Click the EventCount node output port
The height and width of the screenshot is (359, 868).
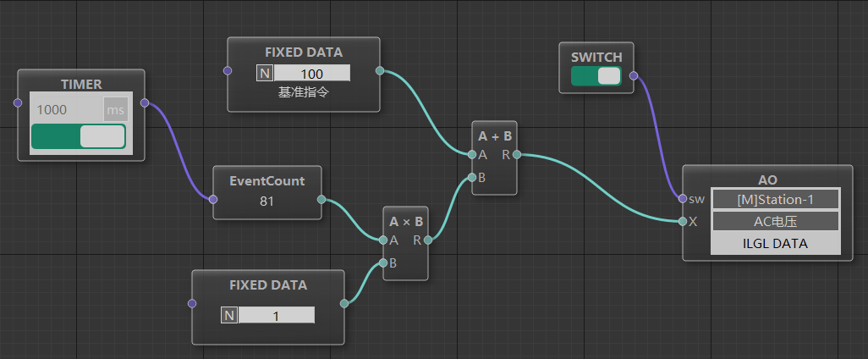321,200
